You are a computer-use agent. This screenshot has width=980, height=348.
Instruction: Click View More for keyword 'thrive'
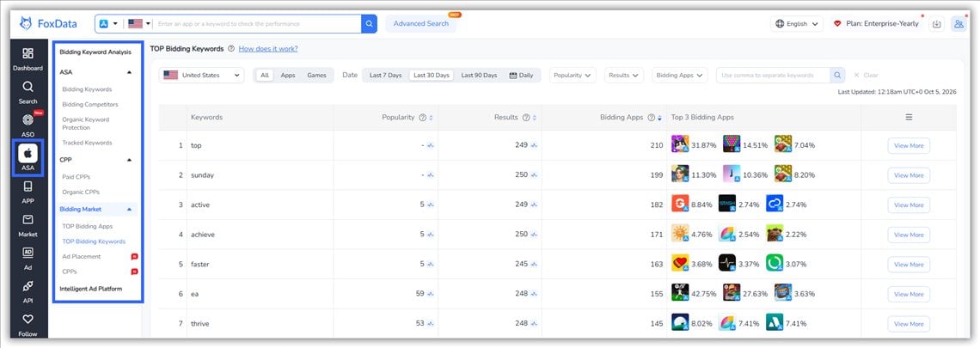click(x=909, y=324)
